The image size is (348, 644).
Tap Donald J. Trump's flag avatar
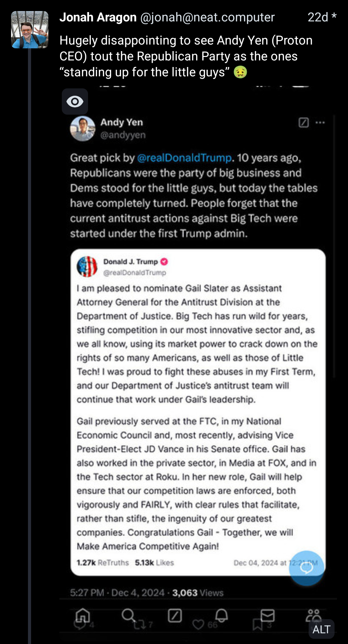pyautogui.click(x=87, y=267)
